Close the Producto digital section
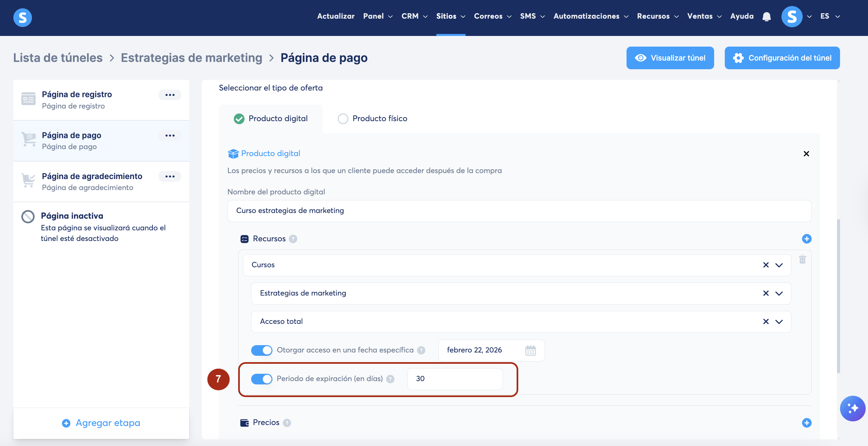The image size is (868, 446). [x=806, y=154]
